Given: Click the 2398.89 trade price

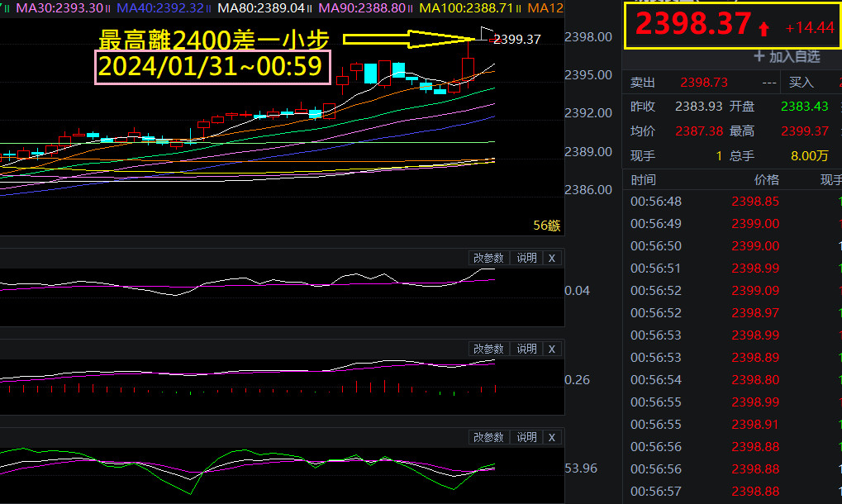Looking at the screenshot, I should click(755, 357).
